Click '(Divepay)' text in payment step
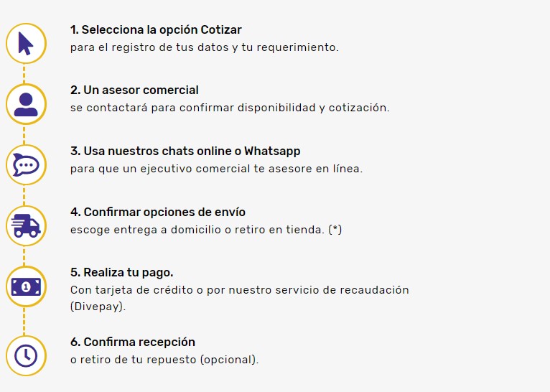 coord(98,307)
